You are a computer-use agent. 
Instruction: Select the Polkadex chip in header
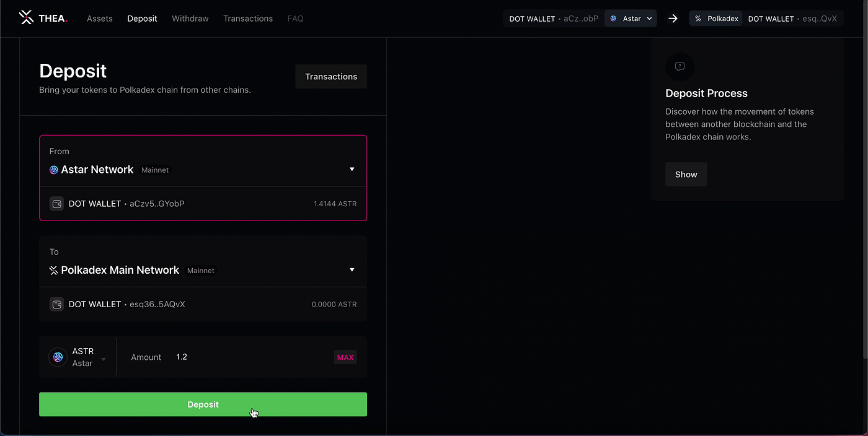pos(716,19)
